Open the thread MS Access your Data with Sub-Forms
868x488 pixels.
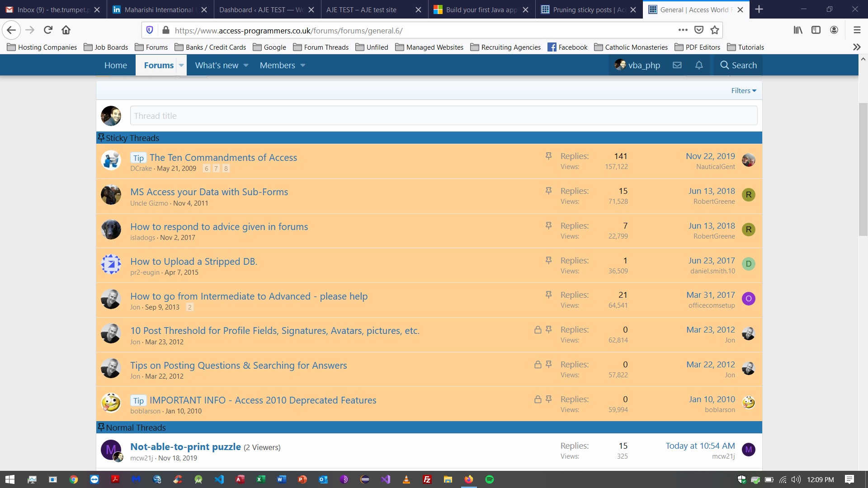click(209, 192)
